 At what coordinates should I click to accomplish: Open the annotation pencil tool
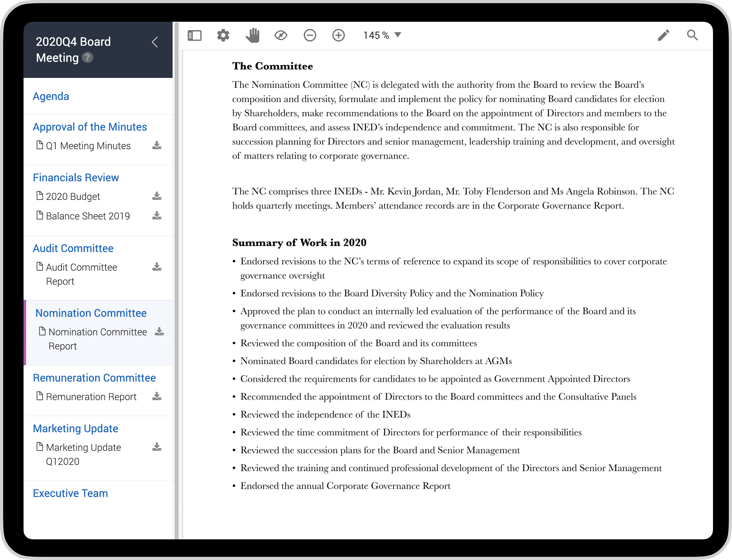663,35
